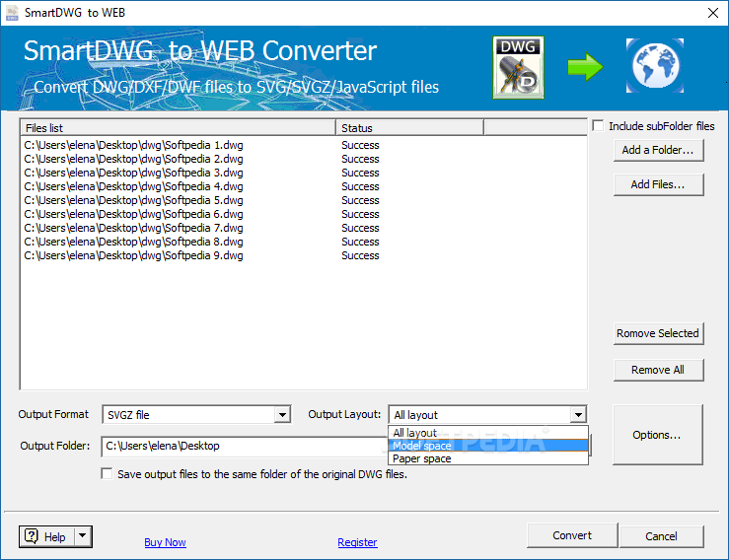Click the Help question mark icon
Image resolution: width=729 pixels, height=560 pixels.
click(x=32, y=536)
